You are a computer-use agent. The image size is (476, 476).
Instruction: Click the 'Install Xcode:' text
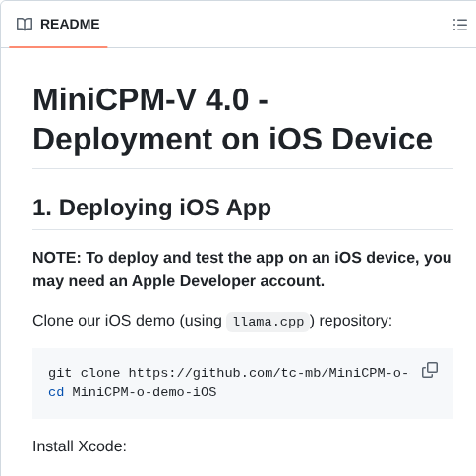coord(80,446)
